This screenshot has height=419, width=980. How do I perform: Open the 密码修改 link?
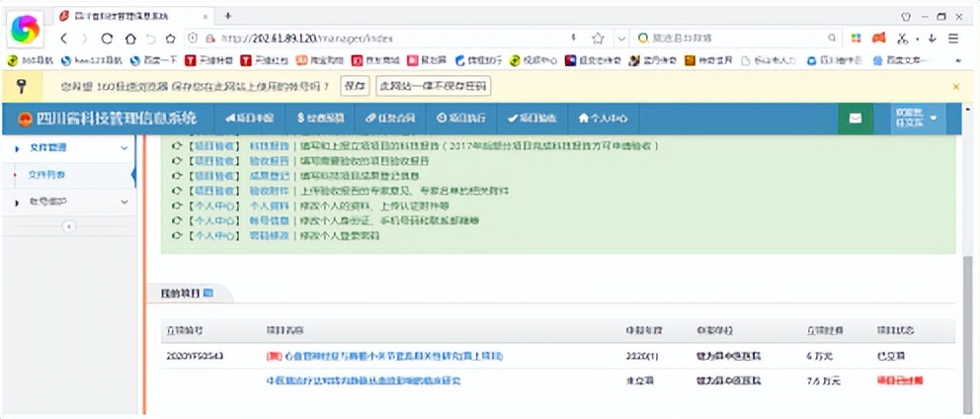[270, 236]
